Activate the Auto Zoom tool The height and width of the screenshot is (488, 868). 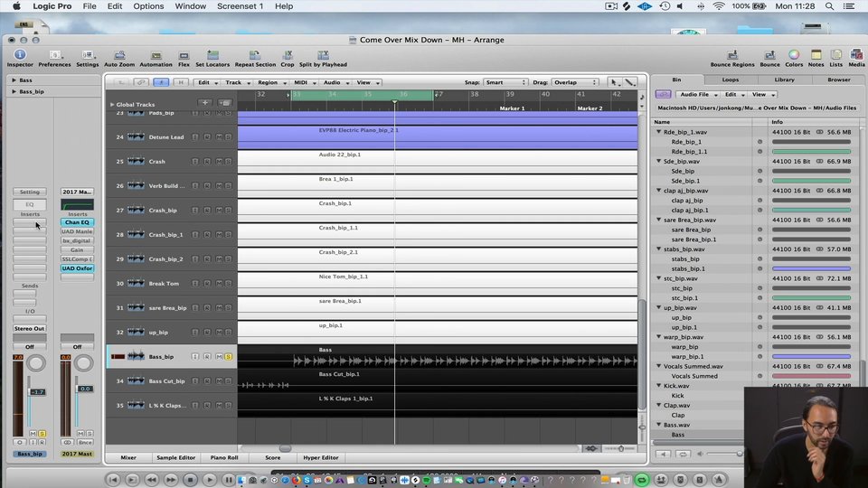(119, 58)
